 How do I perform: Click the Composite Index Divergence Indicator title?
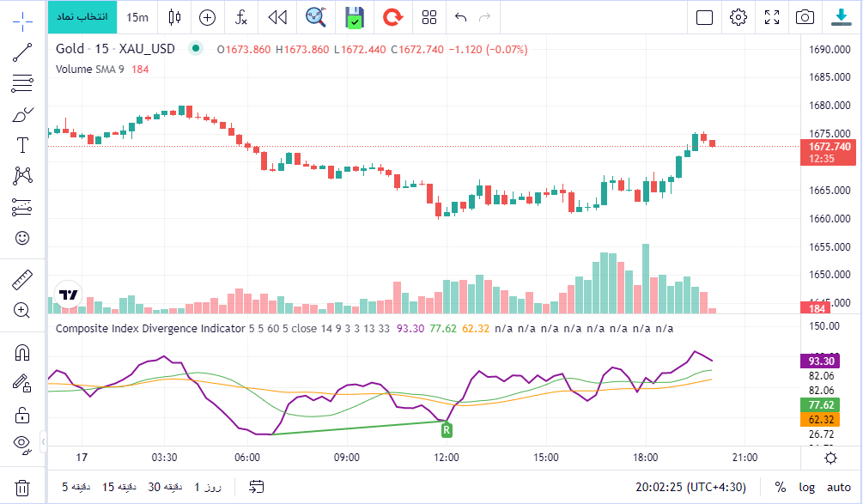coord(150,328)
